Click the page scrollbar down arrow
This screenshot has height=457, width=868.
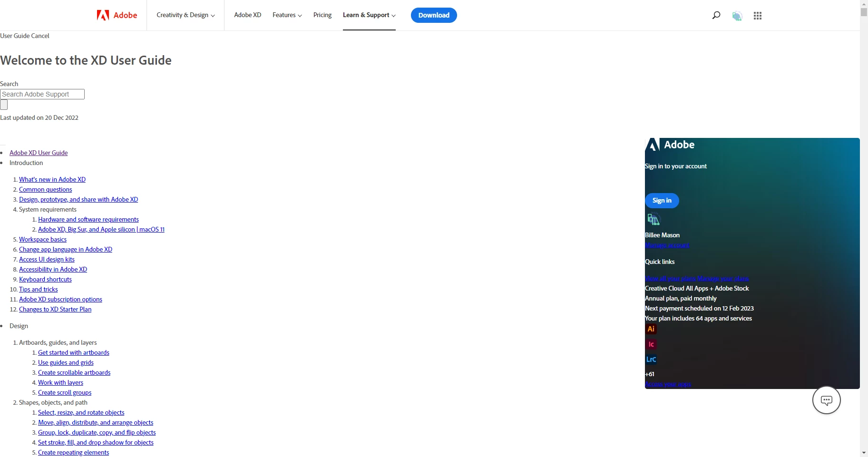point(864,453)
